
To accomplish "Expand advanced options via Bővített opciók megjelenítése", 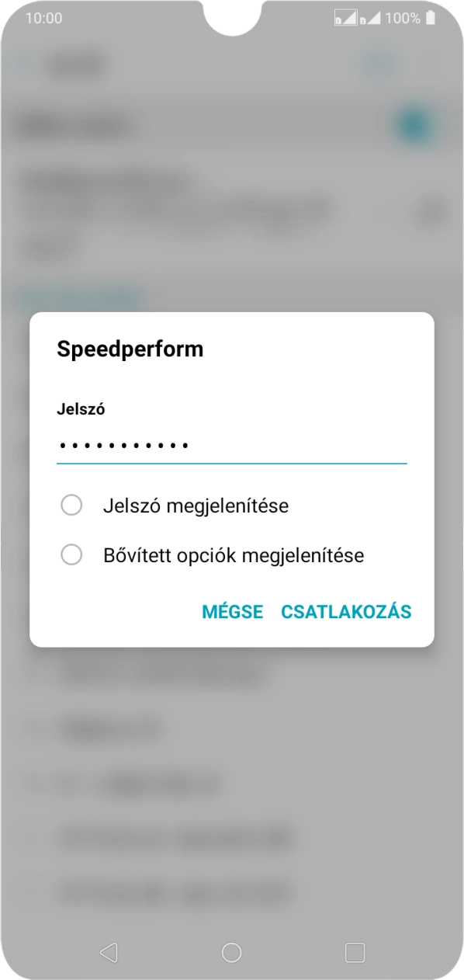I will (232, 554).
